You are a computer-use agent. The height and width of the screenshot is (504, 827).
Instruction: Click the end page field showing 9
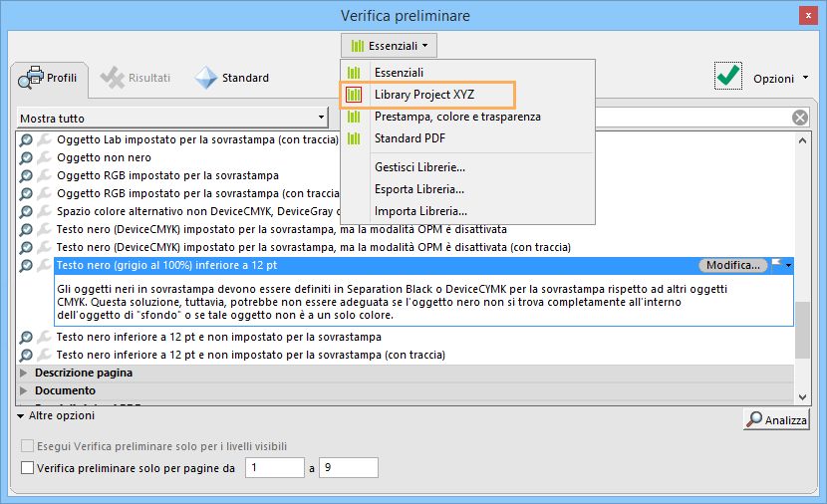[x=348, y=467]
